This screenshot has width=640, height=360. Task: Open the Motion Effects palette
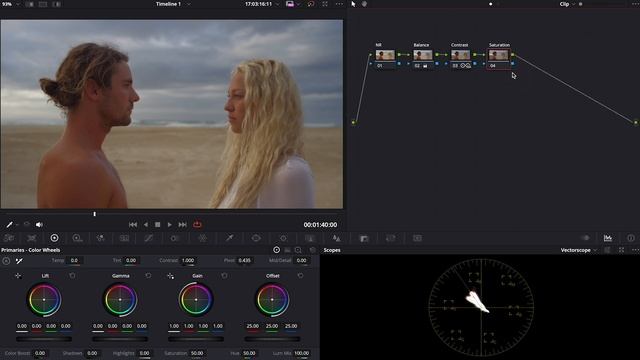click(x=124, y=238)
